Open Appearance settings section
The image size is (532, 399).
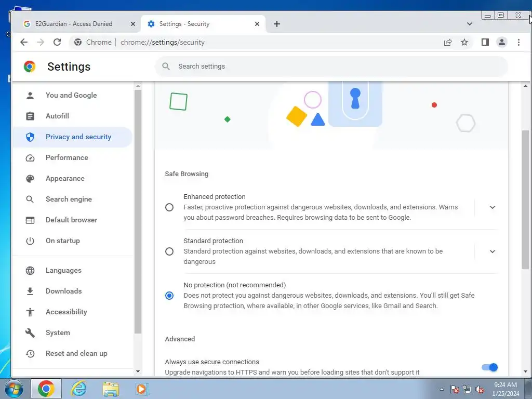pyautogui.click(x=72, y=179)
